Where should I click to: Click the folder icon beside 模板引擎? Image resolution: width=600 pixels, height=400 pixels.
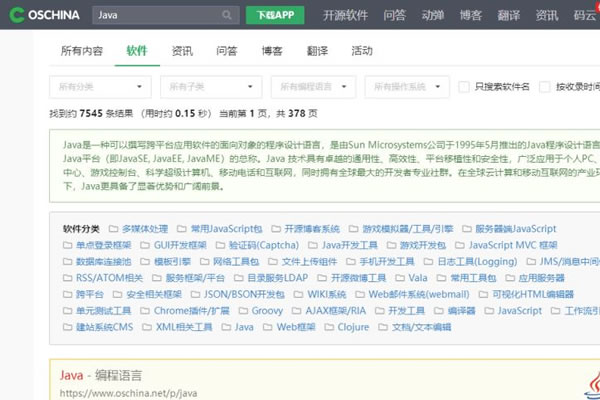(145, 261)
